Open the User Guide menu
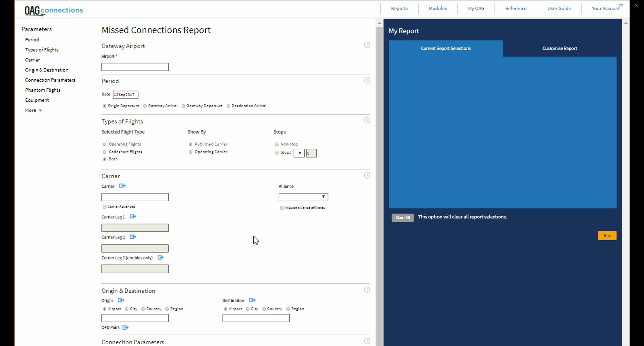The image size is (644, 346). (x=559, y=8)
